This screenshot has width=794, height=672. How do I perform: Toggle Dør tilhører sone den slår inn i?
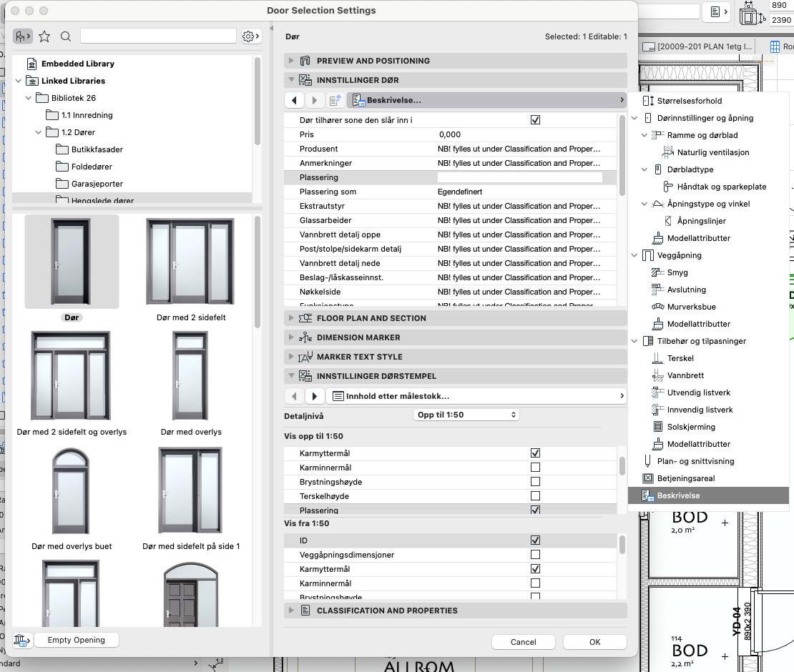(535, 120)
